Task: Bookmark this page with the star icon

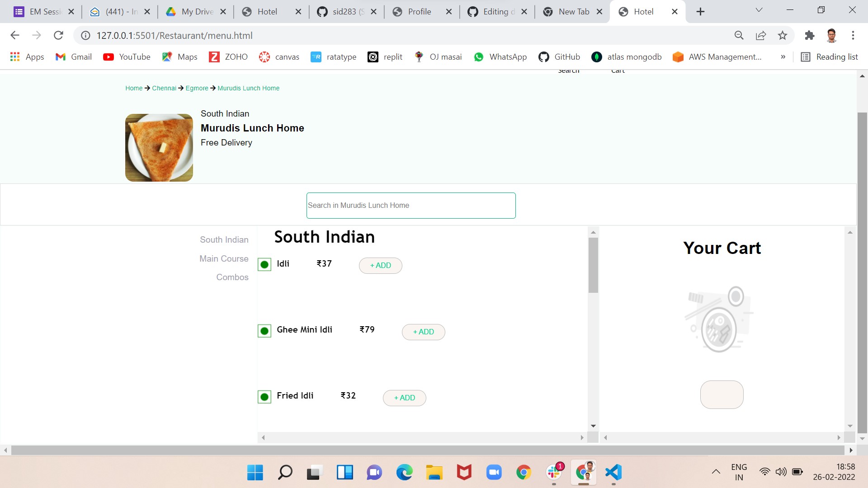Action: click(x=783, y=35)
